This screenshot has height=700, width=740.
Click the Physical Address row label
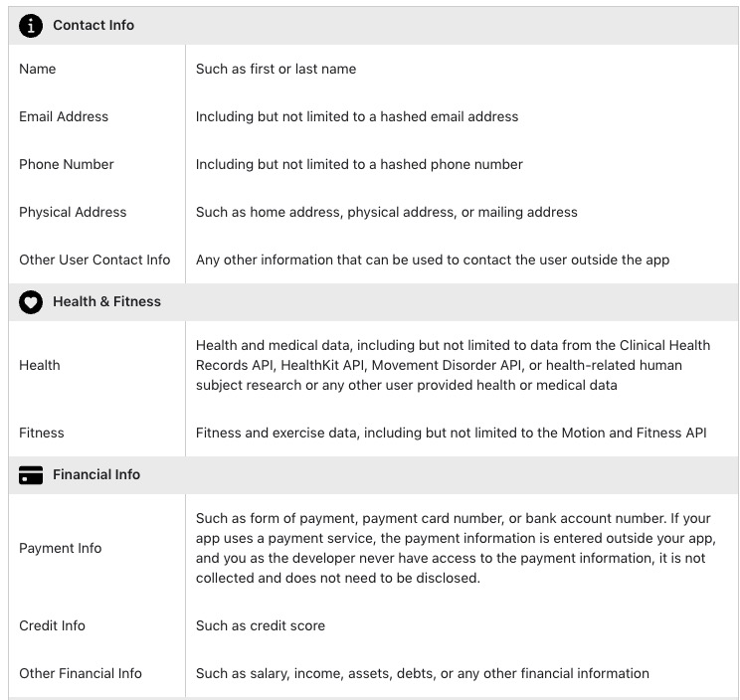click(x=73, y=212)
